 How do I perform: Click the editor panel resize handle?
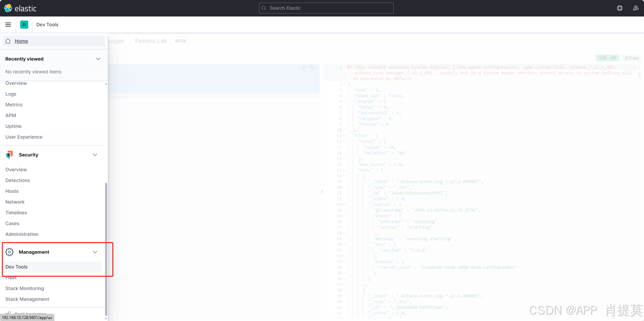pos(322,191)
